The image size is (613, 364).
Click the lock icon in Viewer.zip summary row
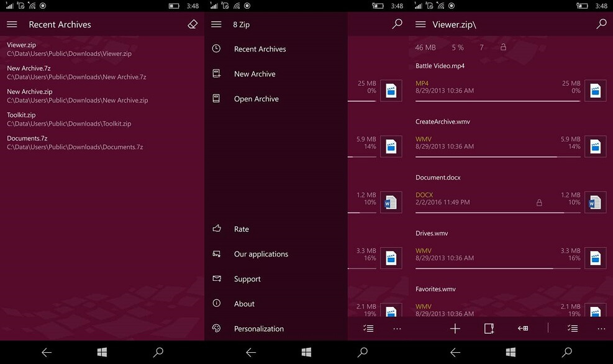click(503, 47)
